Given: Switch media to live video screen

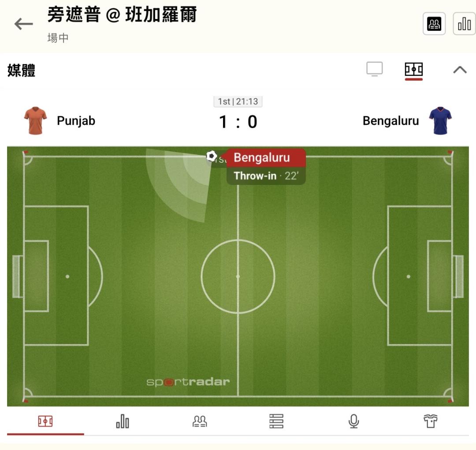Looking at the screenshot, I should click(x=375, y=69).
